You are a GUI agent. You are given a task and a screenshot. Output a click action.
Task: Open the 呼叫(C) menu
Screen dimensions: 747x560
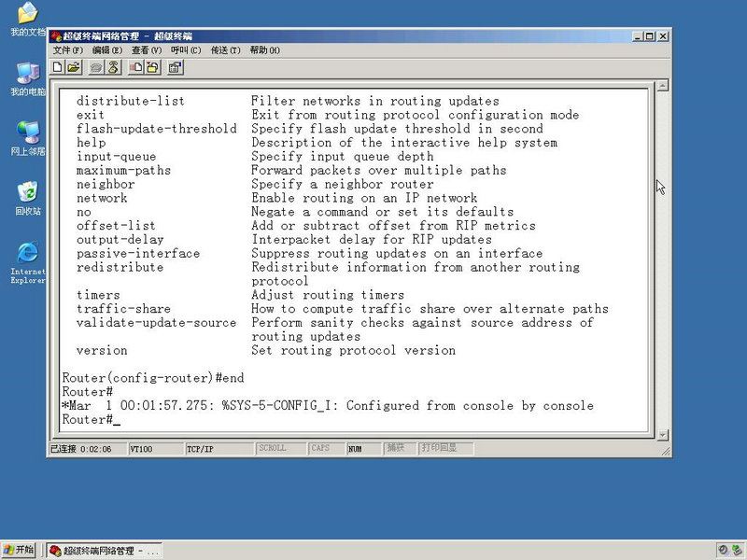point(186,50)
